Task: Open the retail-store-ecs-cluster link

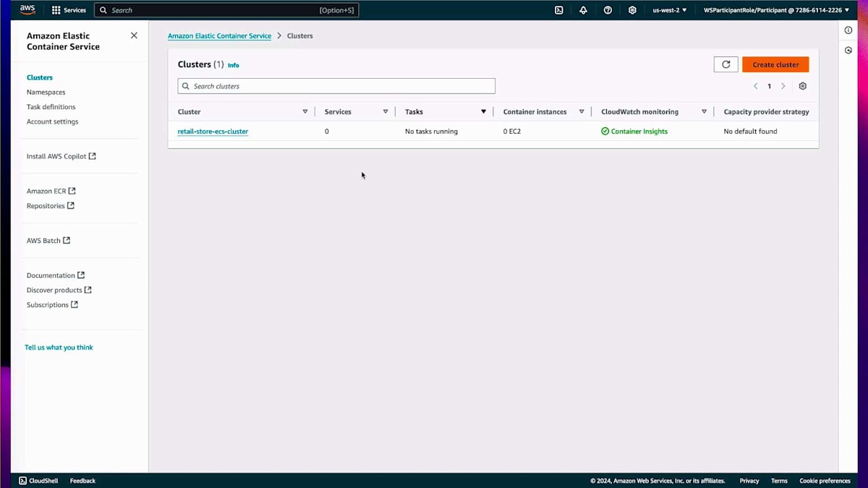Action: [x=213, y=132]
